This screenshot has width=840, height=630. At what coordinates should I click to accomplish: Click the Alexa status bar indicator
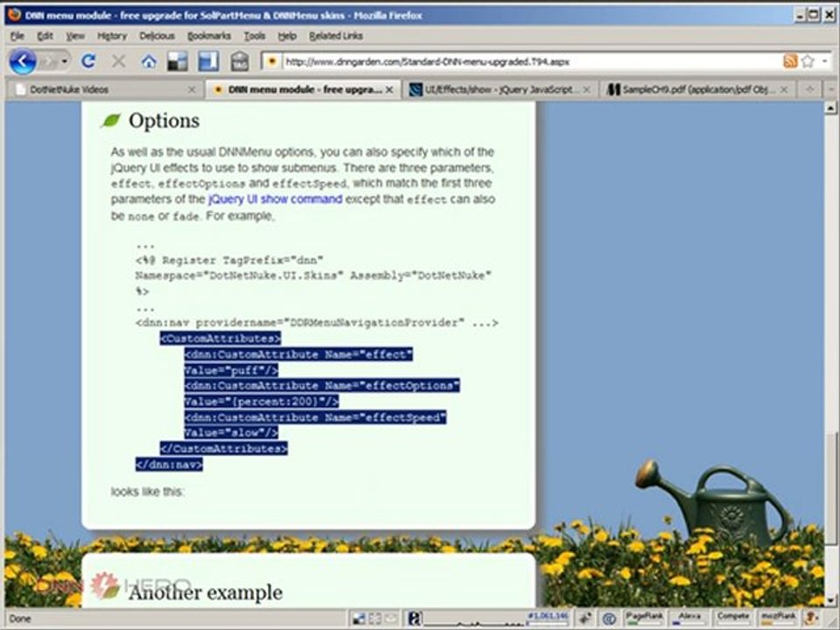(x=690, y=618)
